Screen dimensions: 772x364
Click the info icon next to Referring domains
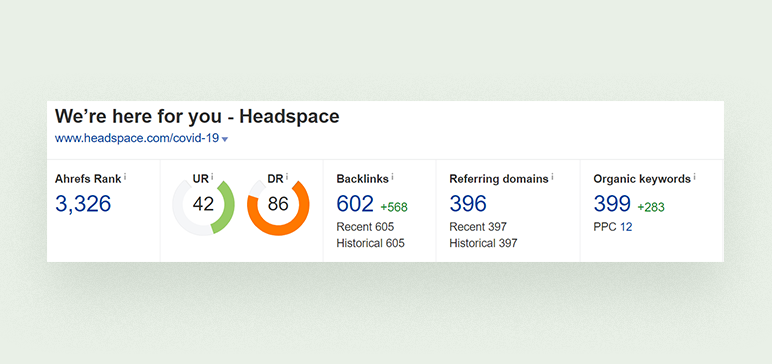click(552, 176)
